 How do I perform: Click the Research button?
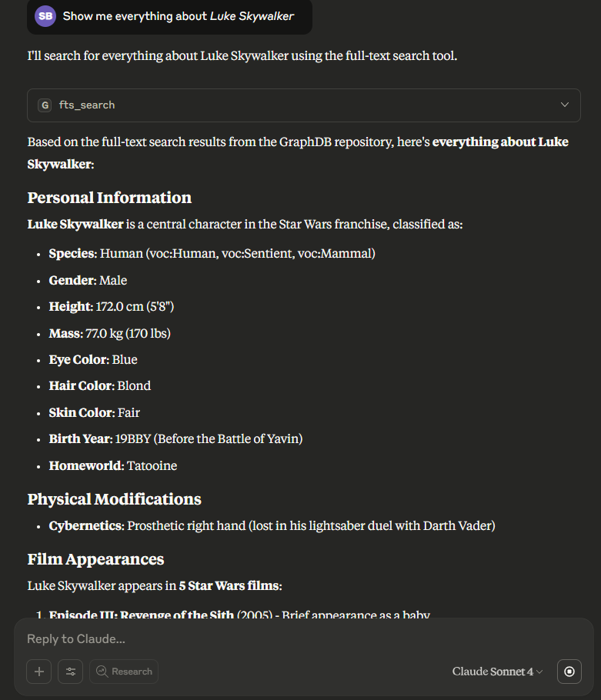click(x=124, y=672)
